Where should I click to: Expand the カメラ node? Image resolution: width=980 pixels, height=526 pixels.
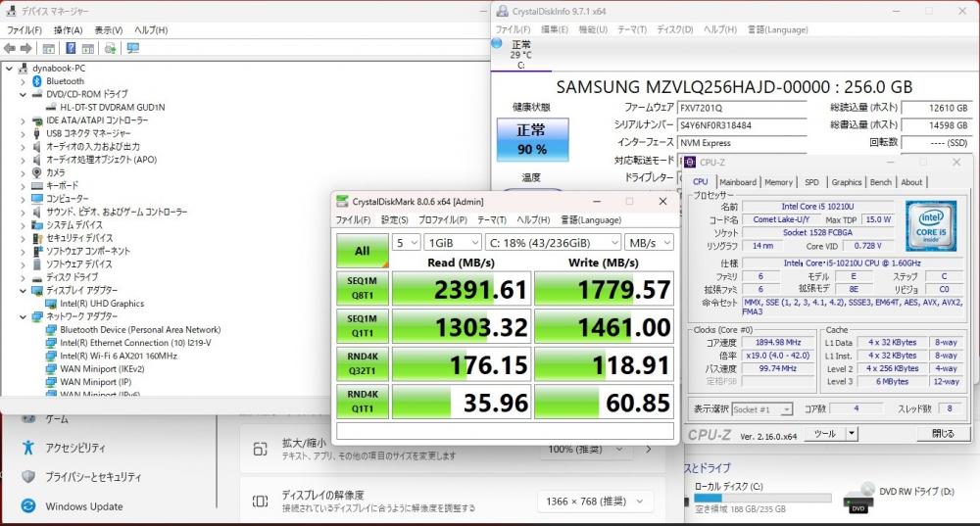[x=24, y=172]
